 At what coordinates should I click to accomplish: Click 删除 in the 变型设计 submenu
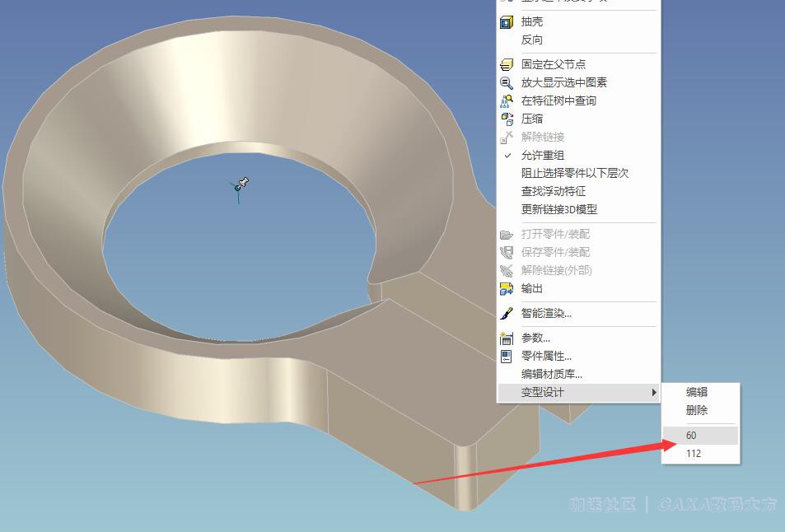697,410
